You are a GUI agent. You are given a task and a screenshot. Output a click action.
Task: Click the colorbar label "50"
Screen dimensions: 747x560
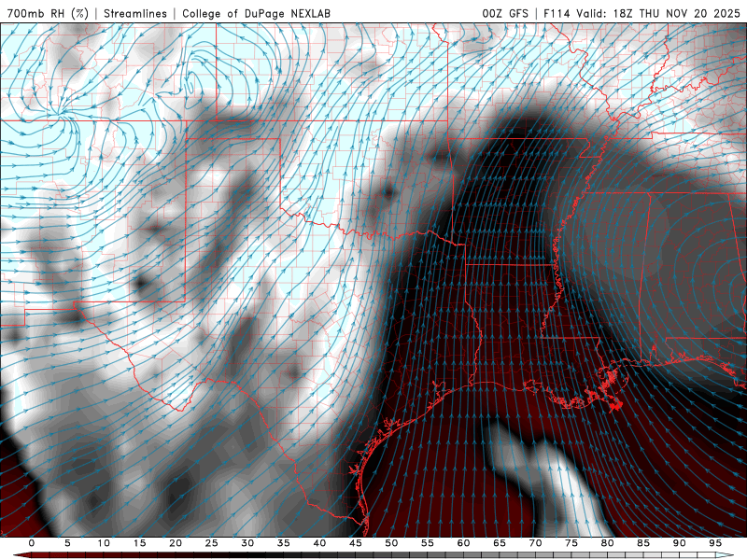(391, 543)
